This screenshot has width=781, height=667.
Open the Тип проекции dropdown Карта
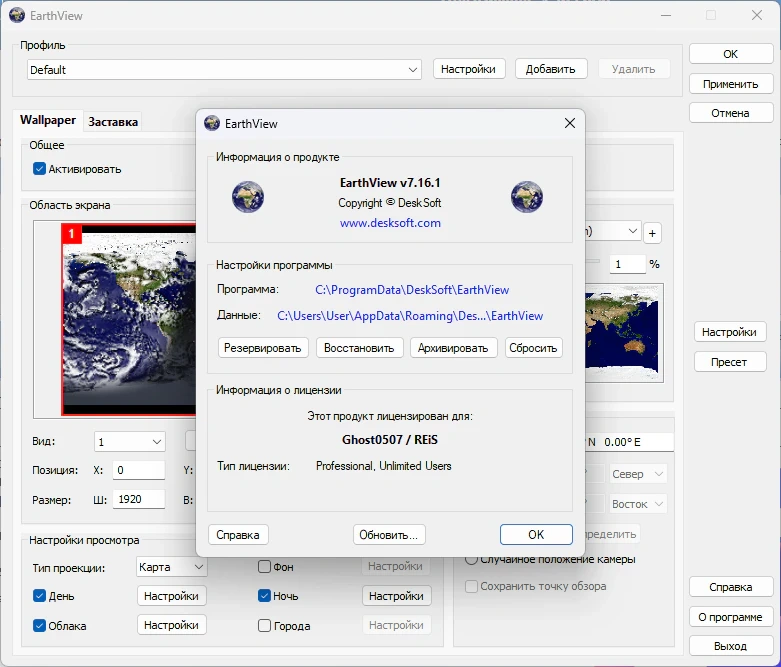171,567
